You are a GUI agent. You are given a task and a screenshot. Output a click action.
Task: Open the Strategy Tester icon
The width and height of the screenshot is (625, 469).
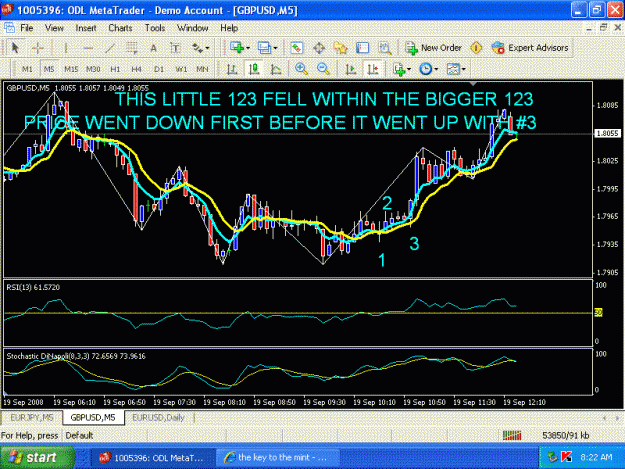[385, 48]
